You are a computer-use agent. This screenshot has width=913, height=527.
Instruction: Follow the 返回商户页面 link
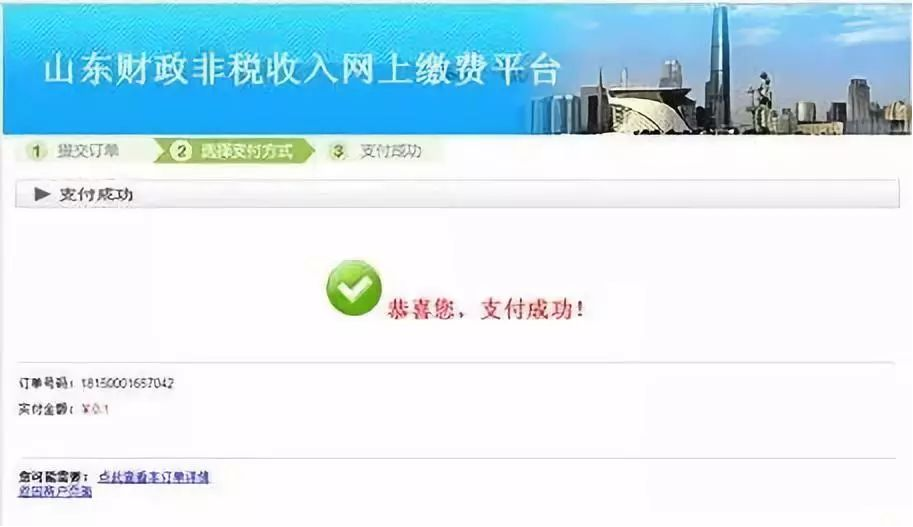pos(55,491)
